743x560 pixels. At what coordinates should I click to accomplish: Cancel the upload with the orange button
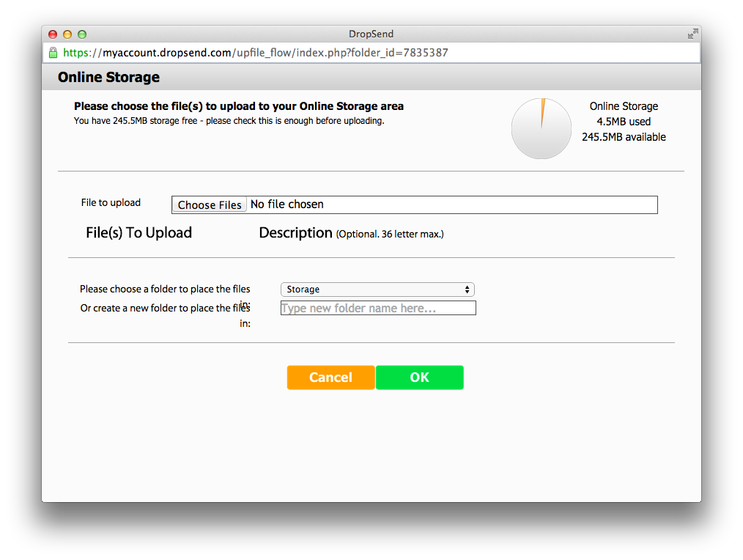pyautogui.click(x=330, y=377)
